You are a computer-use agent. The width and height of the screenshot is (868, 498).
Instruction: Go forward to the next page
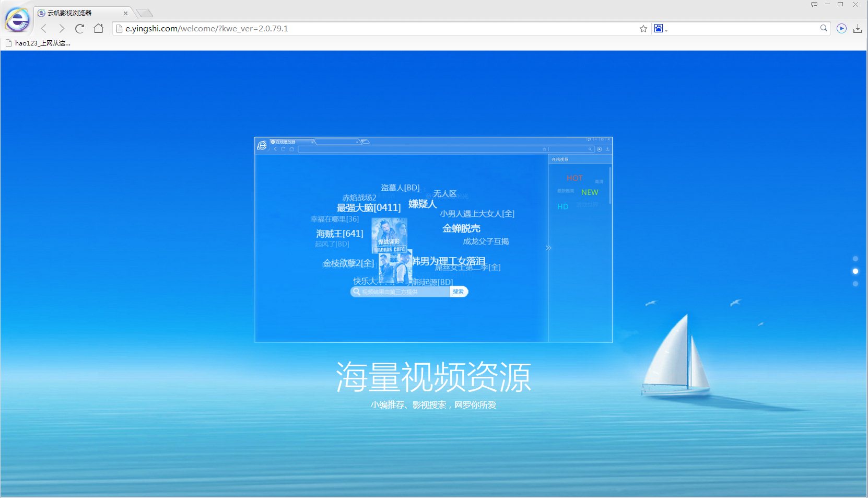[62, 29]
